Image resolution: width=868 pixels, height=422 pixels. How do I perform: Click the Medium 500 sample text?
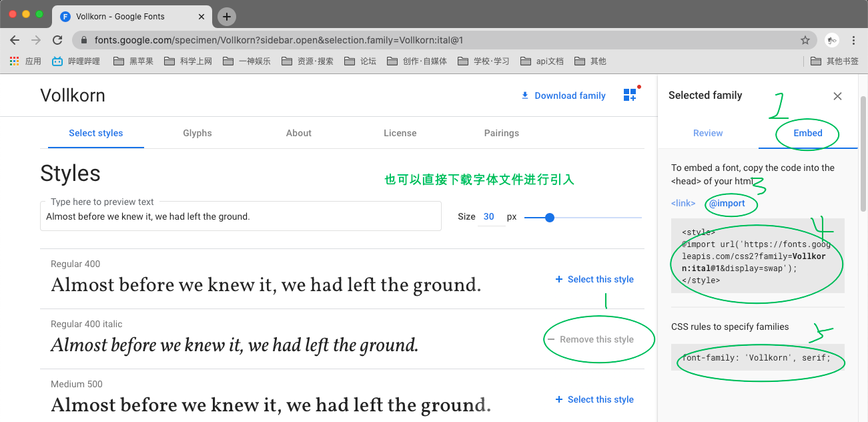click(271, 405)
